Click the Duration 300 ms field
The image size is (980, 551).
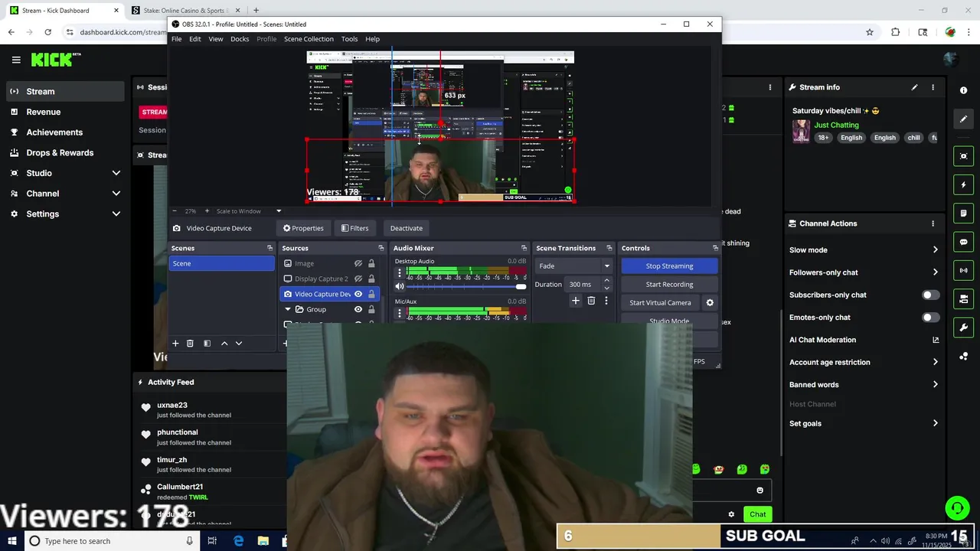(x=588, y=284)
